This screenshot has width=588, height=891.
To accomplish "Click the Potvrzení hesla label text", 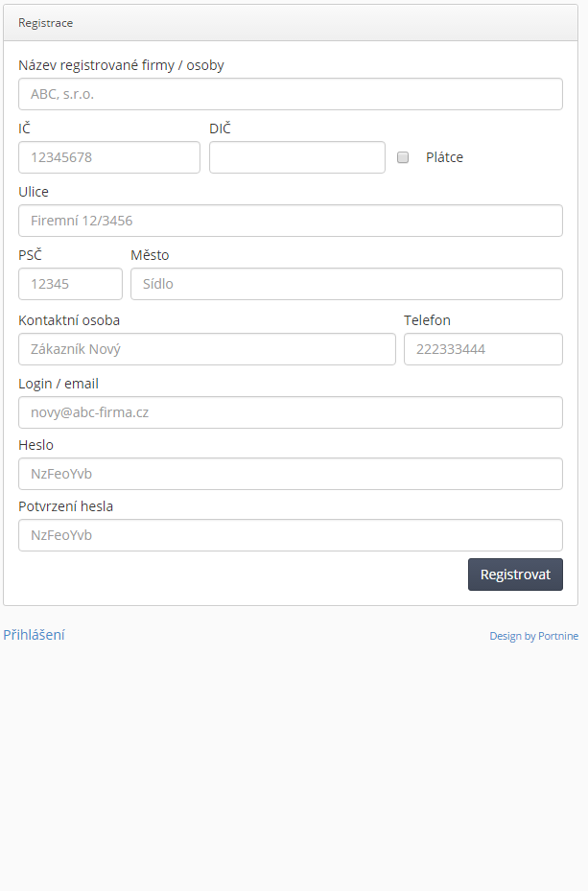I will click(65, 506).
